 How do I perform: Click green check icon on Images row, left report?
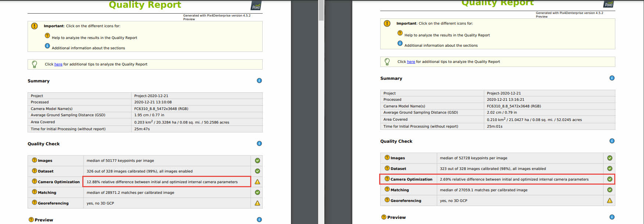[258, 160]
